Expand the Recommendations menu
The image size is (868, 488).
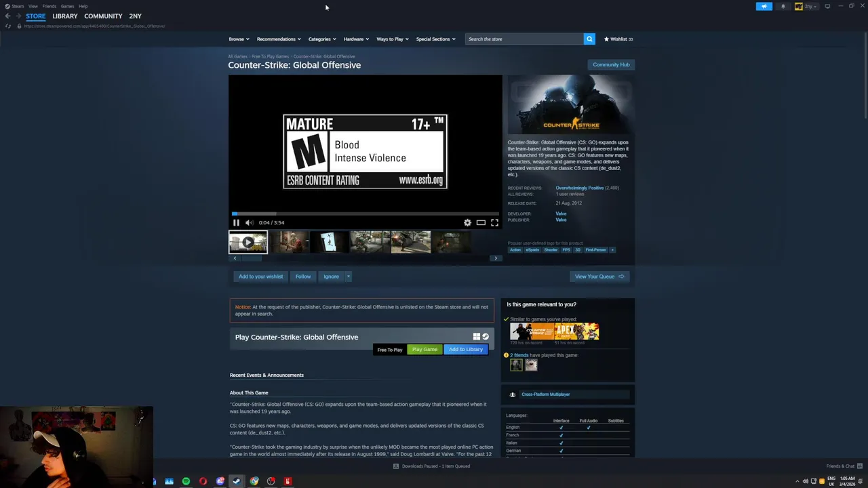tap(279, 39)
